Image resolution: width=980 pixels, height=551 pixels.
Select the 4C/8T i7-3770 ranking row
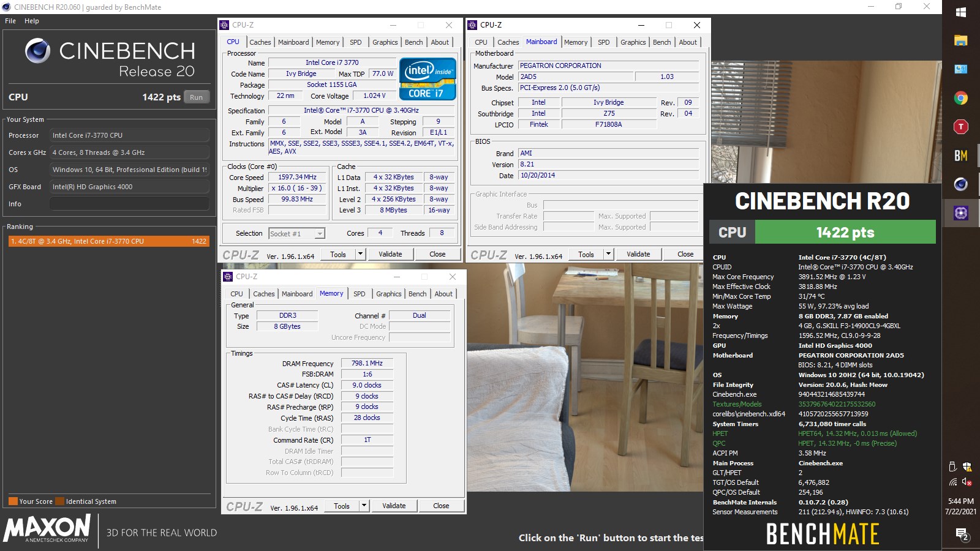tap(108, 241)
